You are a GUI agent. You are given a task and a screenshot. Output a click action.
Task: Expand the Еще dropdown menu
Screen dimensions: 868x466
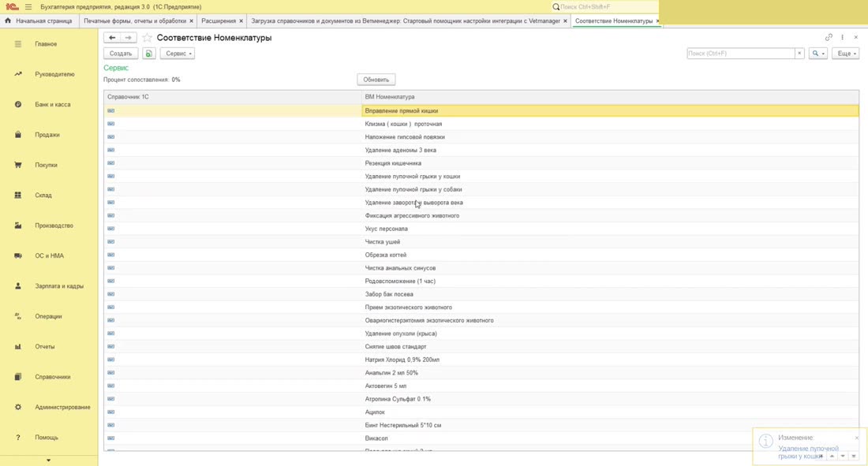coord(845,54)
